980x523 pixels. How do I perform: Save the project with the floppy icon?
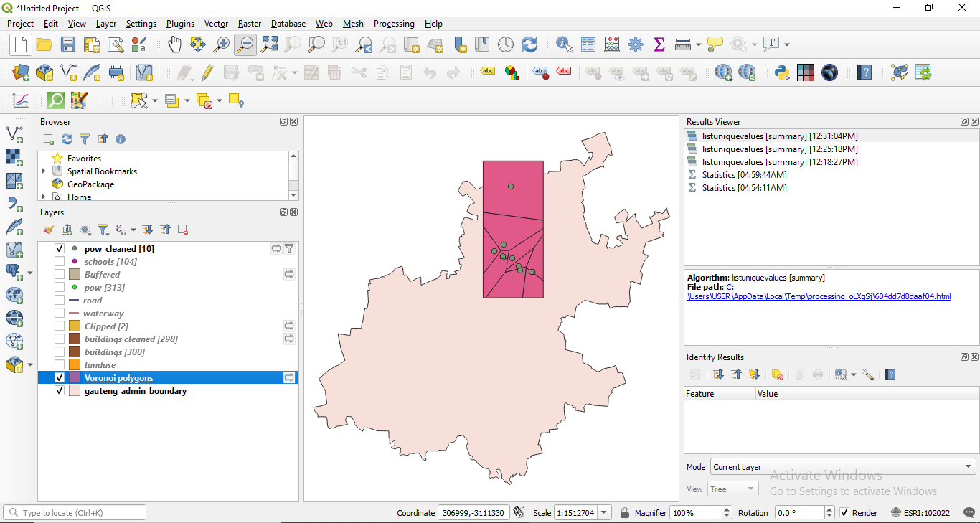pyautogui.click(x=68, y=44)
